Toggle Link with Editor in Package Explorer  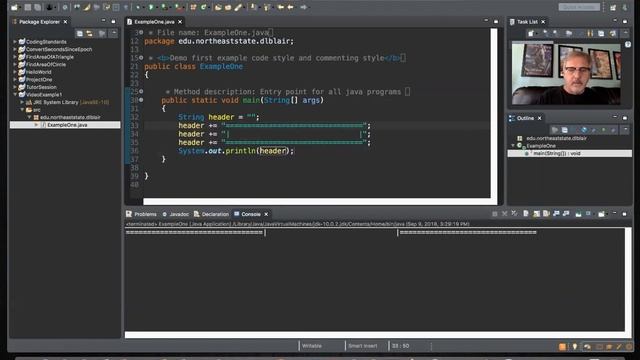(89, 33)
